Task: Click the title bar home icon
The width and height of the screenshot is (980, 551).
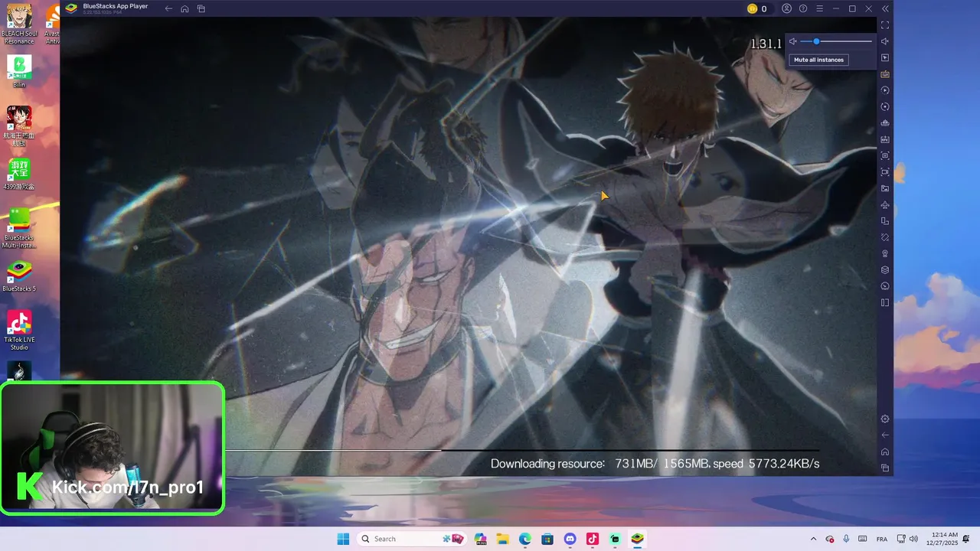Action: (x=185, y=8)
